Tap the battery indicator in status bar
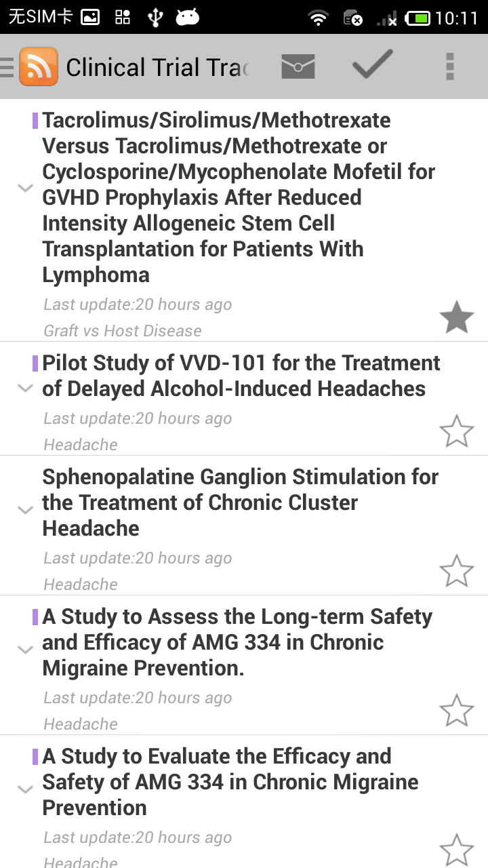The height and width of the screenshot is (868, 488). point(418,18)
